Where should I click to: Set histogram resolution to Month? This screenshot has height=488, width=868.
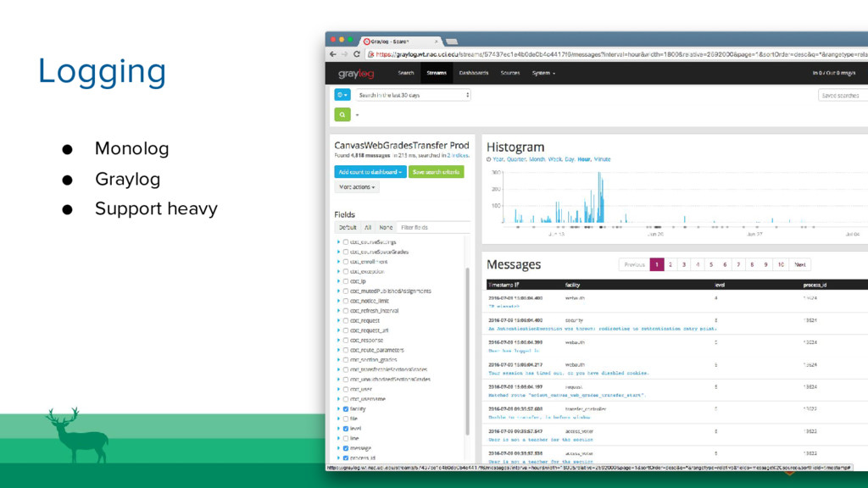[537, 159]
